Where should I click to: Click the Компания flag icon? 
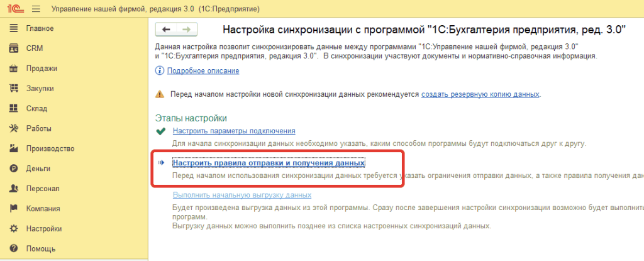pyautogui.click(x=14, y=209)
